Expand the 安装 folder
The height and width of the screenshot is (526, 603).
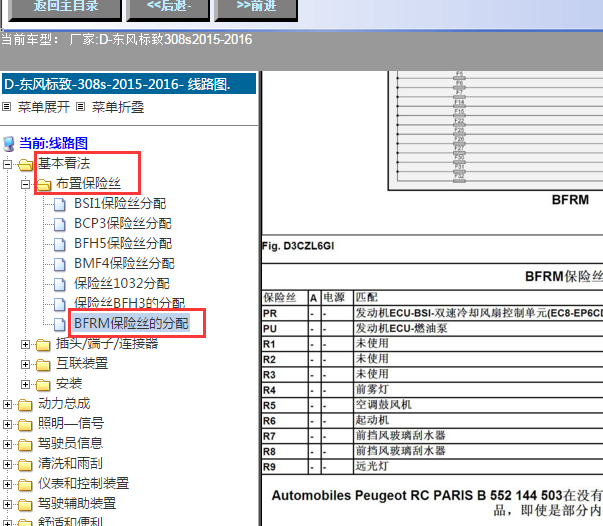[25, 385]
